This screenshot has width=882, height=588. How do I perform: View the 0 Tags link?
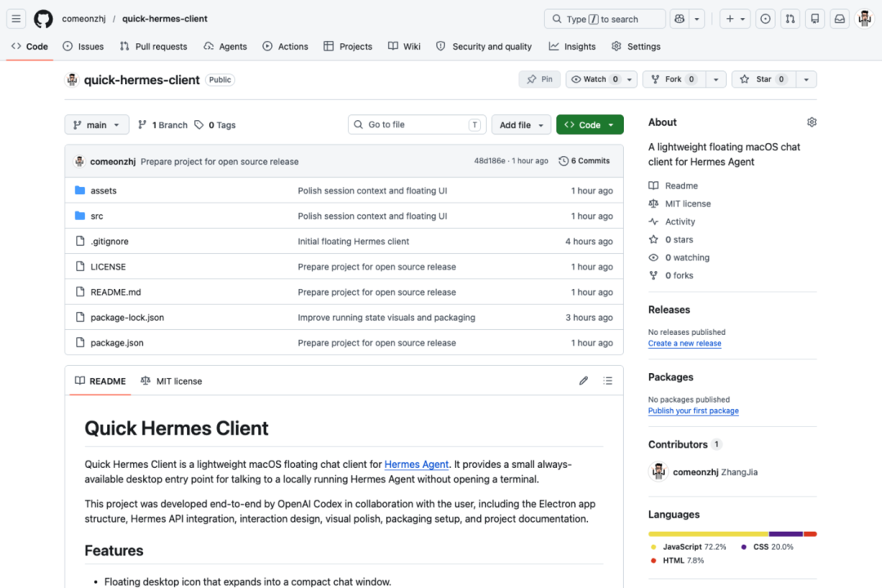[216, 125]
